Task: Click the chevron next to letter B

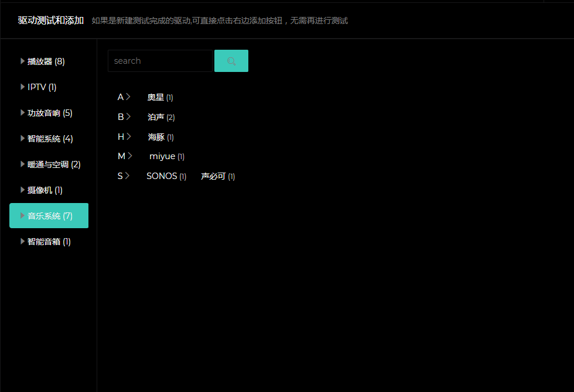Action: tap(128, 116)
